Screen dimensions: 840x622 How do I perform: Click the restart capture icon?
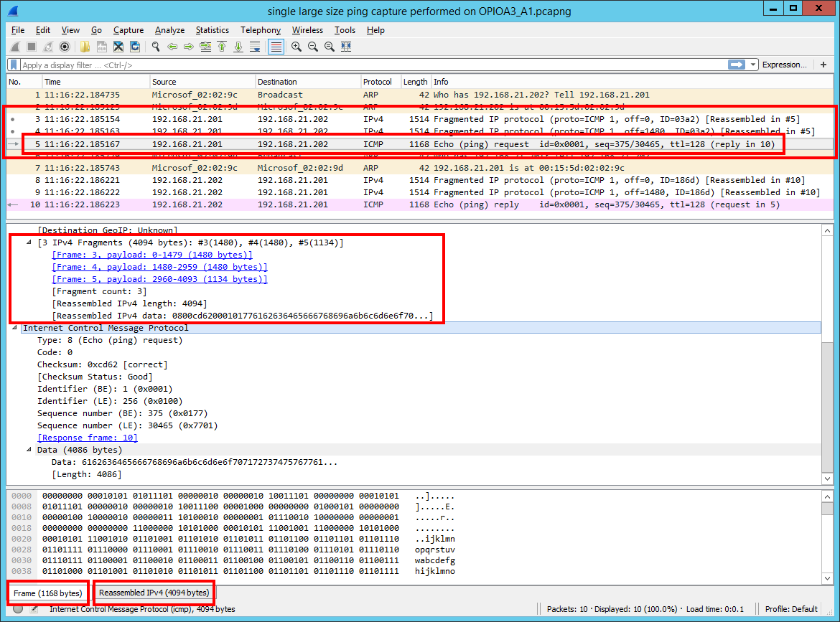[x=48, y=47]
